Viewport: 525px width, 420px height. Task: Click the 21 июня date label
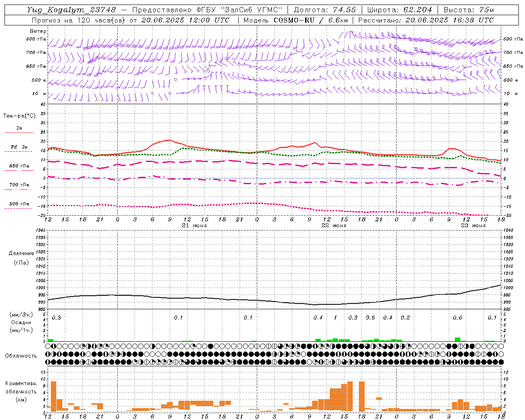(x=194, y=226)
